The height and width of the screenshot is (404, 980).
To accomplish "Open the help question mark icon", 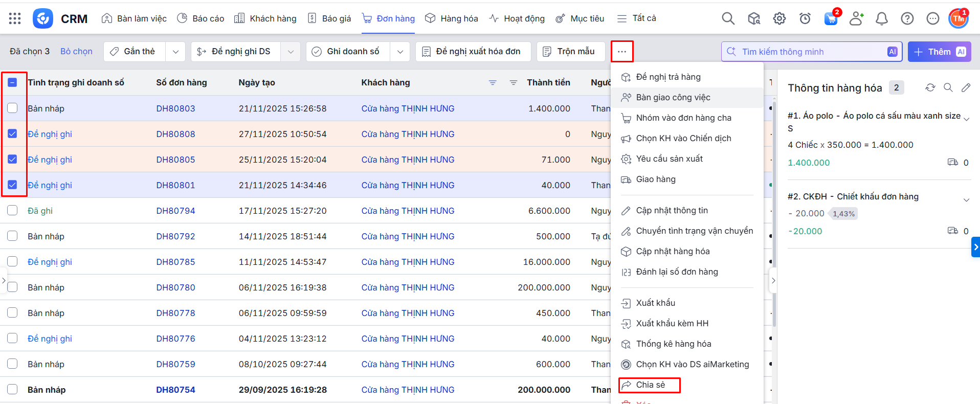I will 907,18.
